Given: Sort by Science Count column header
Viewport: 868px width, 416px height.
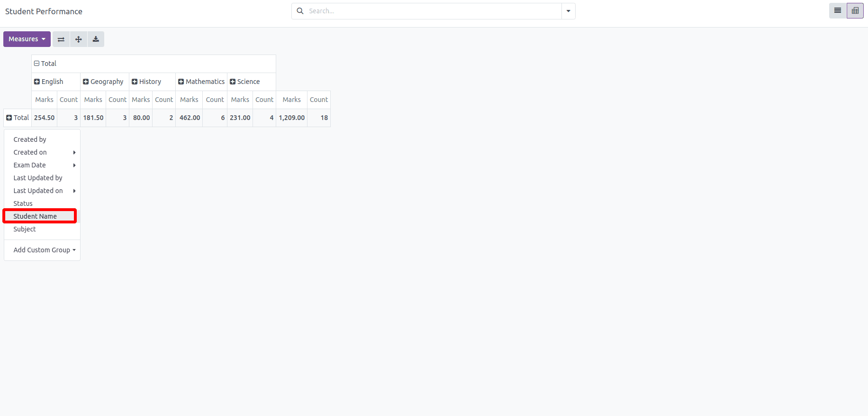Looking at the screenshot, I should [x=264, y=100].
